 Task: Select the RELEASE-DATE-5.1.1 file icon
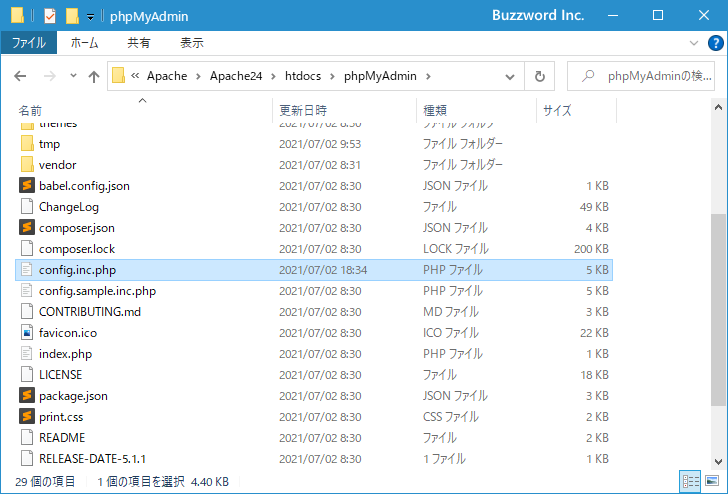tap(27, 459)
